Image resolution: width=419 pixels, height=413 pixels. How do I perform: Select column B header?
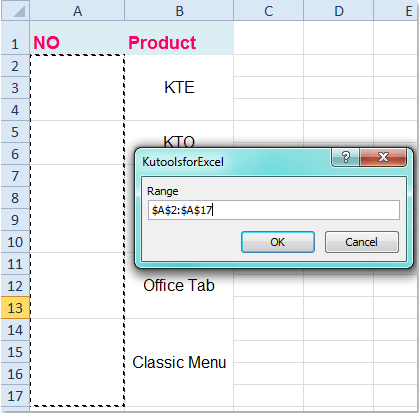pos(179,11)
